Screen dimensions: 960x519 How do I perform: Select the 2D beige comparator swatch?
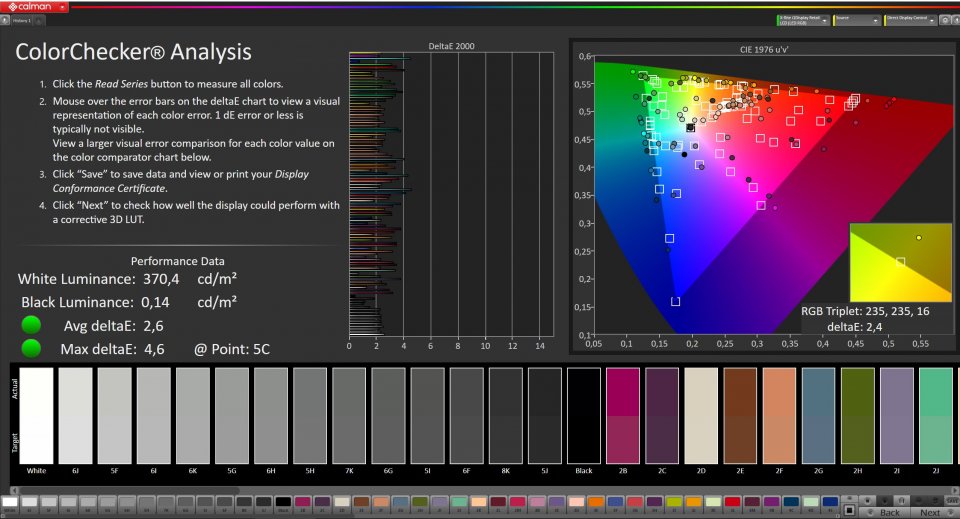coord(701,416)
